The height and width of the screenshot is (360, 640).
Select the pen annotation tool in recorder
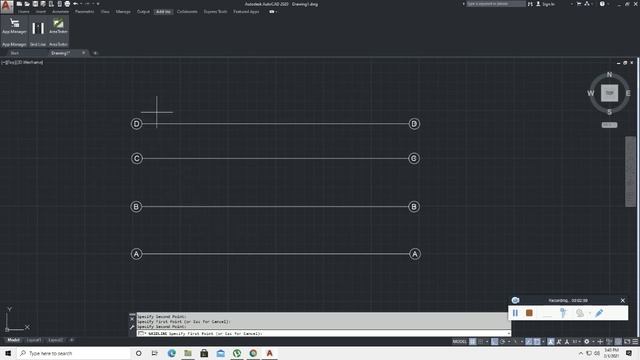coord(599,313)
